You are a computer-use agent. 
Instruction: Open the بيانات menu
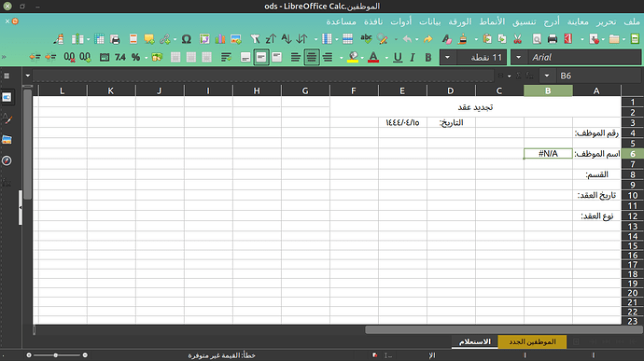429,21
